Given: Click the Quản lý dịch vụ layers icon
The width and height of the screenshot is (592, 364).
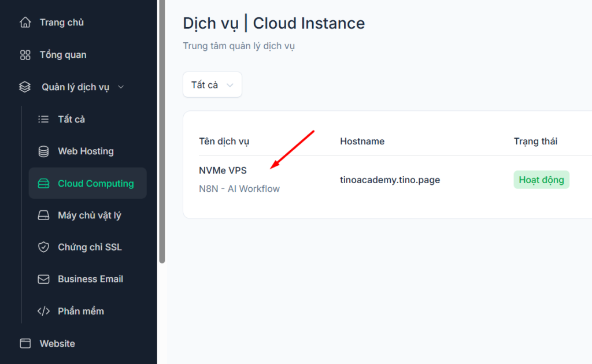Looking at the screenshot, I should (24, 87).
